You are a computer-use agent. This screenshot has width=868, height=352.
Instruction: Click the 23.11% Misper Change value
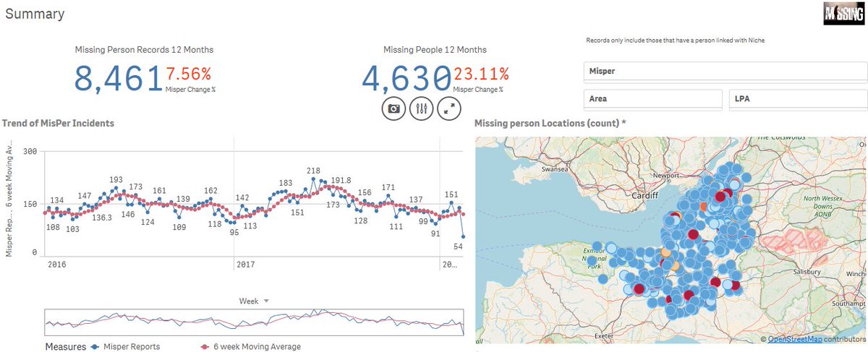click(x=481, y=74)
